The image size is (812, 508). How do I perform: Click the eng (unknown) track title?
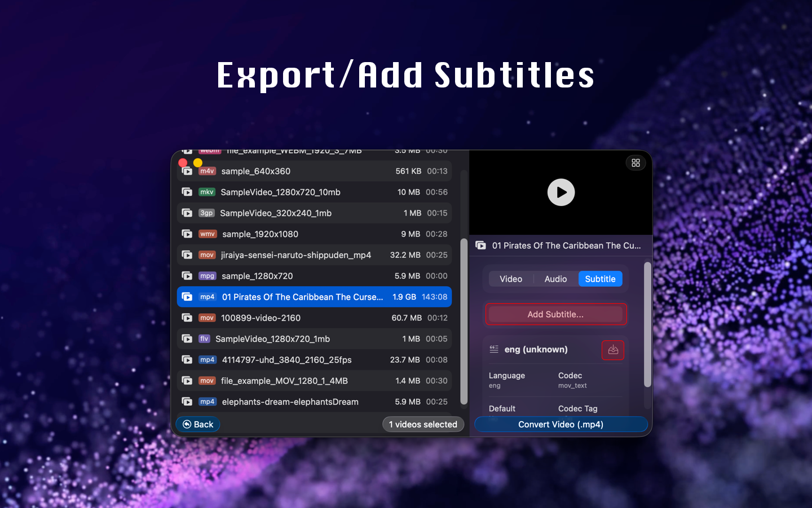(x=536, y=349)
